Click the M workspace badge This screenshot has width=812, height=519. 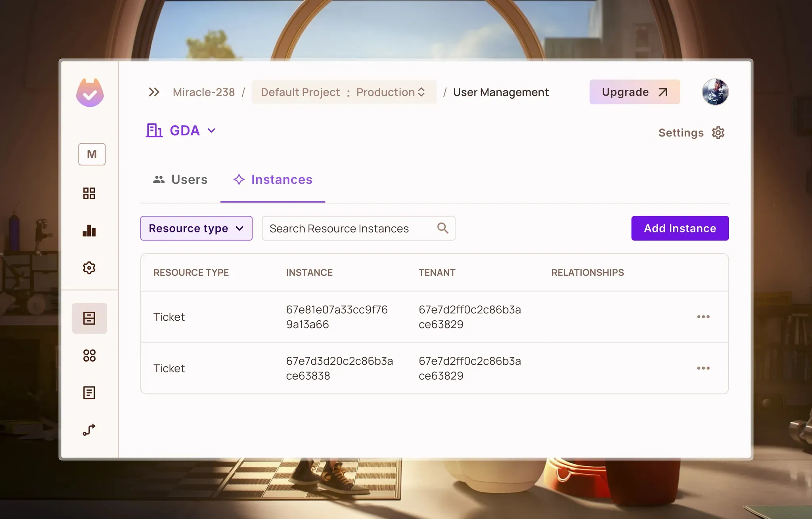[x=92, y=154]
